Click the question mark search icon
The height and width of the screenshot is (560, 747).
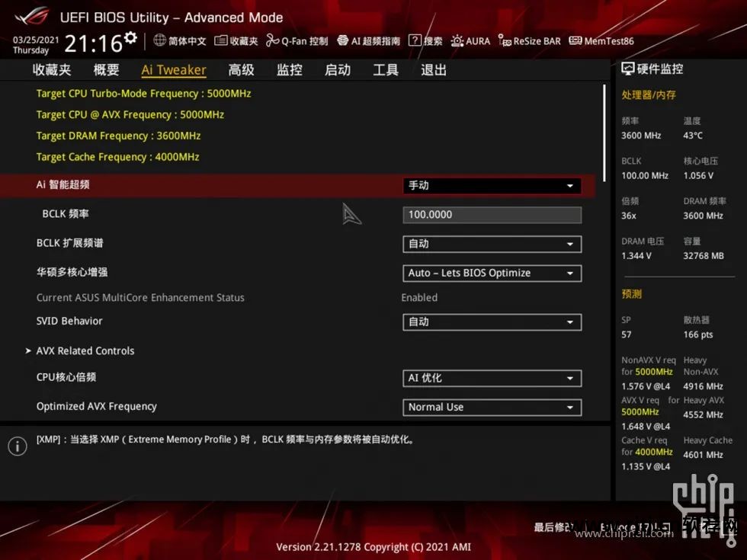click(415, 40)
